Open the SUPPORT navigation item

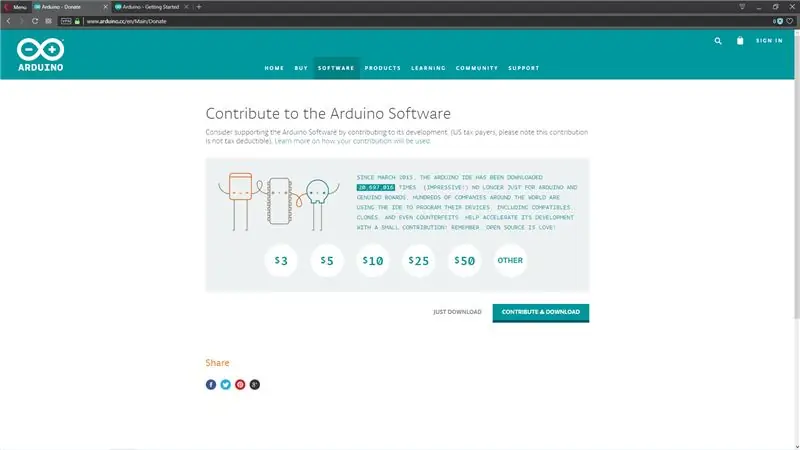pyautogui.click(x=523, y=68)
